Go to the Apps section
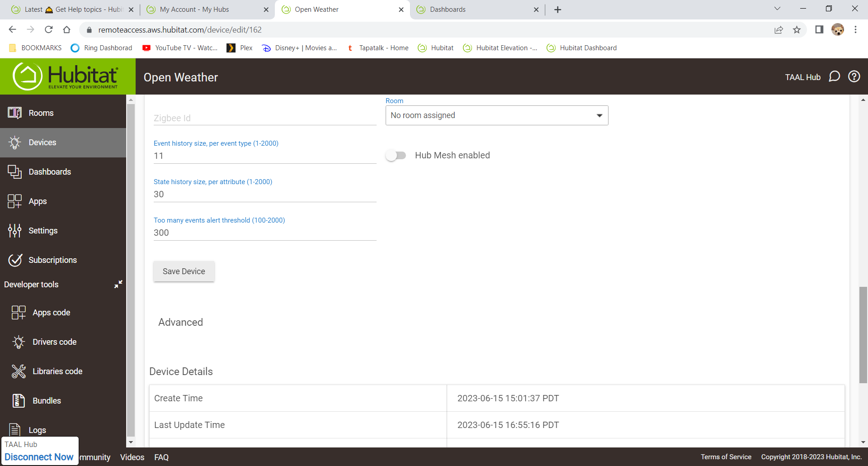The image size is (868, 466). pyautogui.click(x=38, y=201)
